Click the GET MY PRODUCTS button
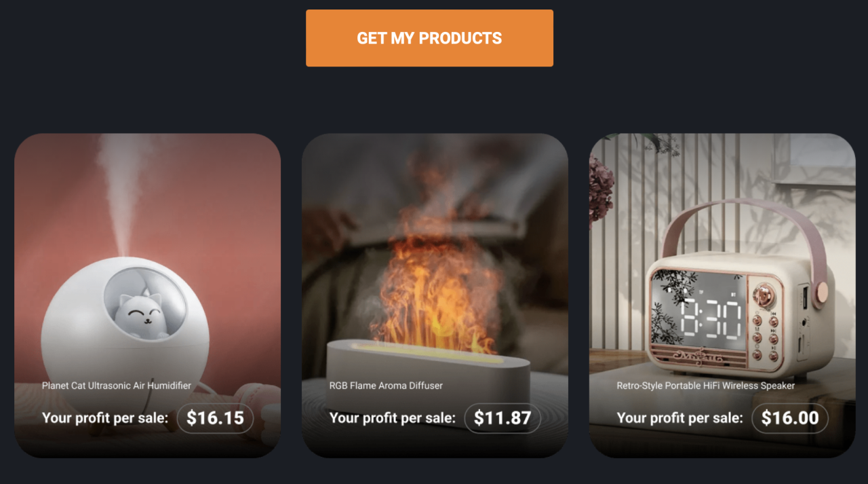This screenshot has height=484, width=868. coord(429,38)
